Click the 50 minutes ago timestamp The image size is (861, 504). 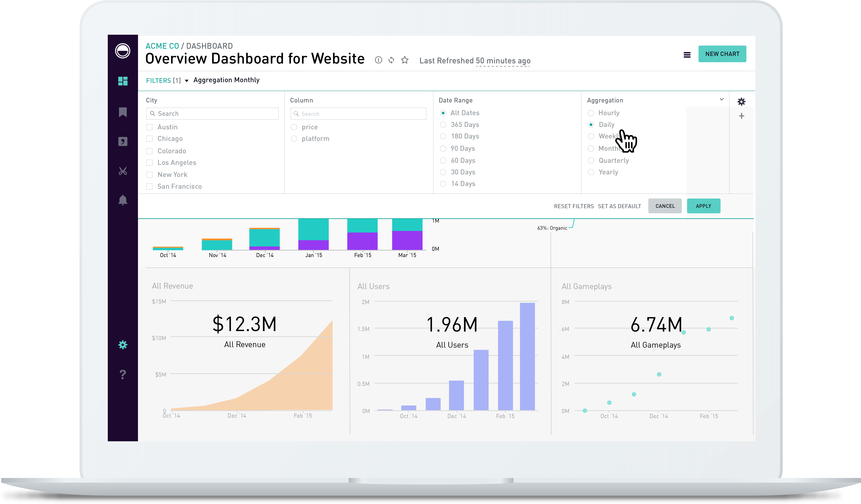coord(503,61)
